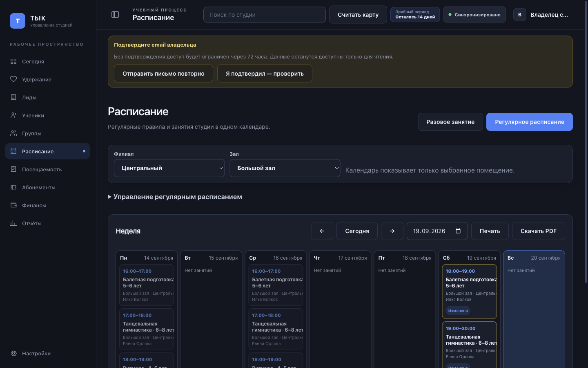588x368 pixels.
Task: Click the Пробный период trial badge
Action: tap(415, 15)
